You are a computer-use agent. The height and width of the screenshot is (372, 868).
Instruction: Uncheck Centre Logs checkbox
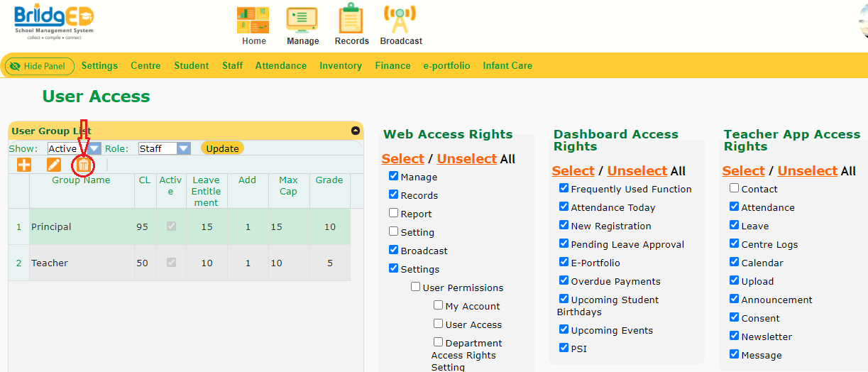(x=734, y=244)
